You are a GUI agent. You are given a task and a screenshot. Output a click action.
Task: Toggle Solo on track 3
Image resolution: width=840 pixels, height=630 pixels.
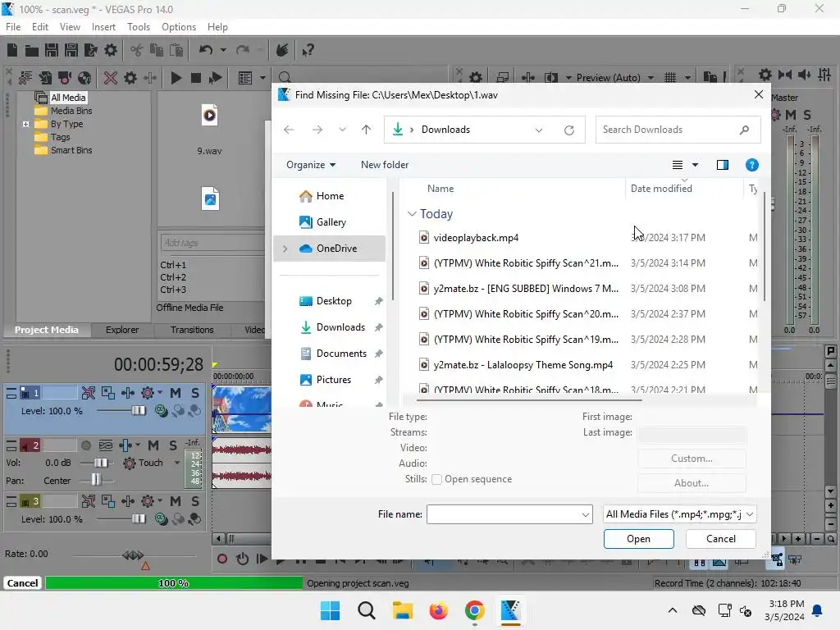(195, 501)
